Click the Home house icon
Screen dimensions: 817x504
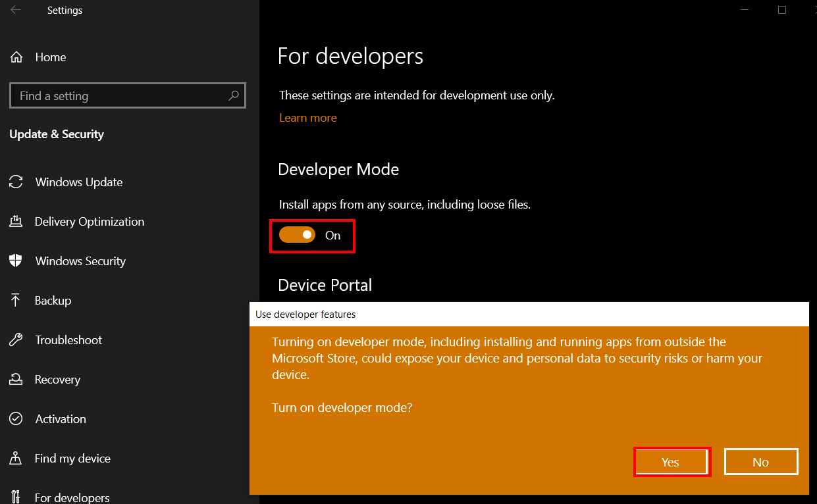(x=16, y=57)
